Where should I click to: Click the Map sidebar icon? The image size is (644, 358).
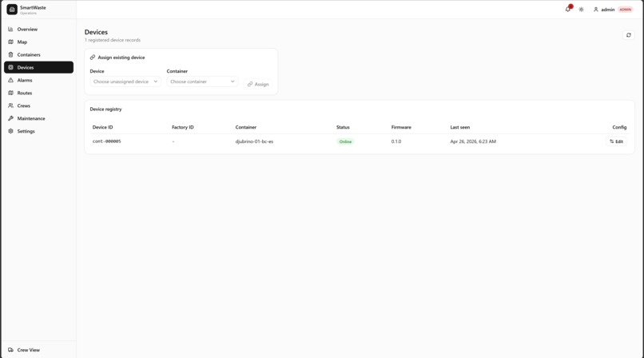[x=10, y=42]
